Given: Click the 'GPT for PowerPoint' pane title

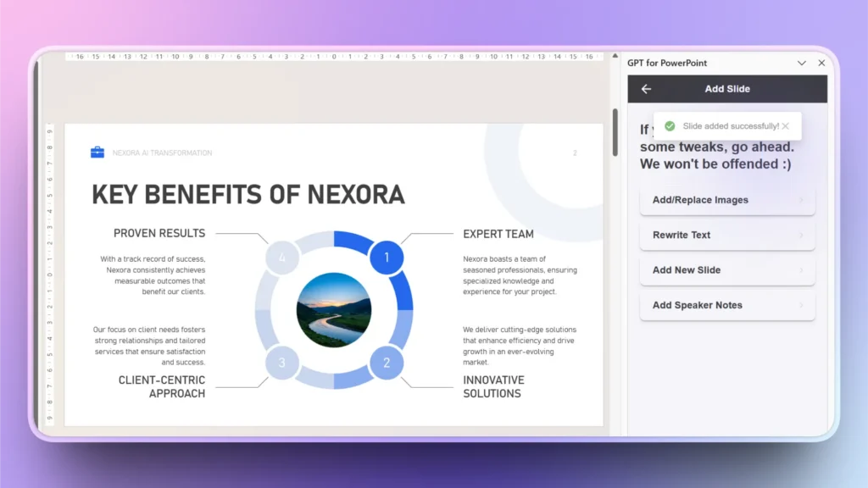Looking at the screenshot, I should pos(667,63).
